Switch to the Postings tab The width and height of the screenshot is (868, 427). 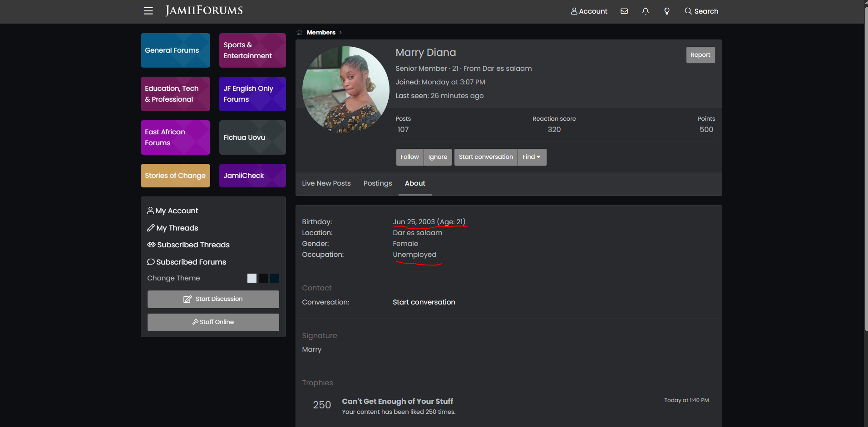point(378,183)
